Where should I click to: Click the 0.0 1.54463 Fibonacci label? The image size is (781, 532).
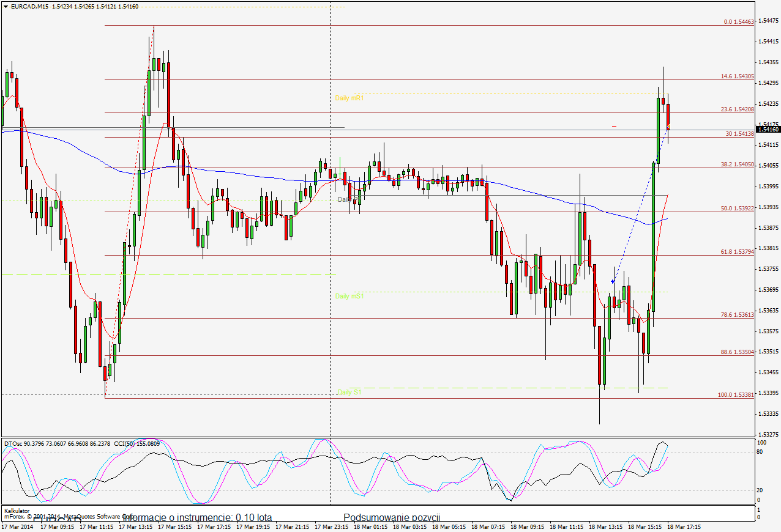point(738,21)
